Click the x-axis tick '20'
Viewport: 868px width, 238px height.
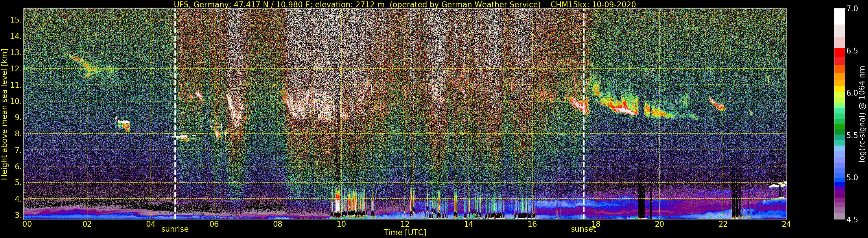(x=659, y=224)
